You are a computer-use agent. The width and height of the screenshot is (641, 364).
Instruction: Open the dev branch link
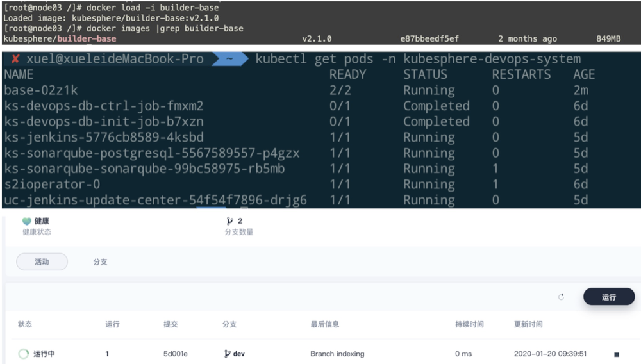tap(238, 354)
